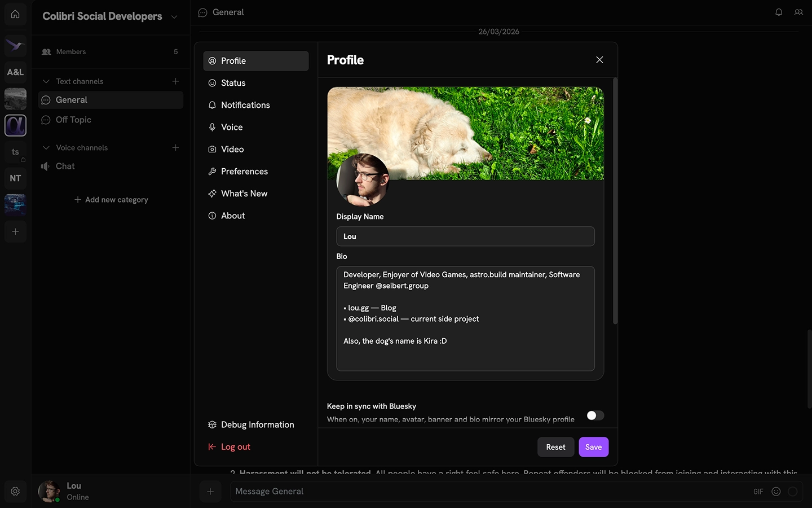The height and width of the screenshot is (508, 812).
Task: Open the blue pixel-art server icon
Action: 15,205
